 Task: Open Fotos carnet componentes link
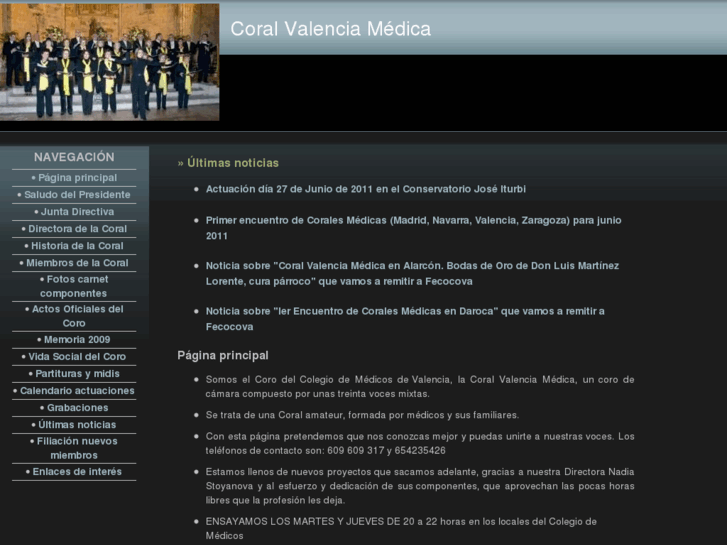pos(74,286)
